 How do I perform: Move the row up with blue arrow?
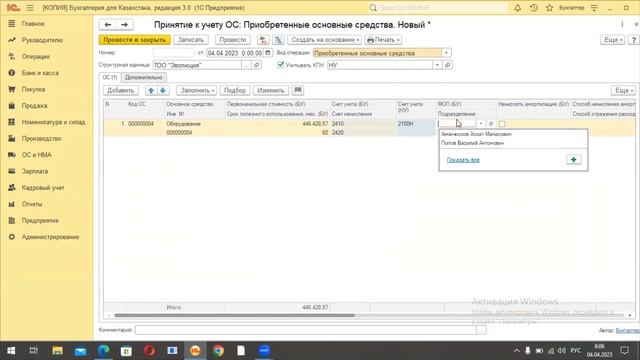point(151,90)
